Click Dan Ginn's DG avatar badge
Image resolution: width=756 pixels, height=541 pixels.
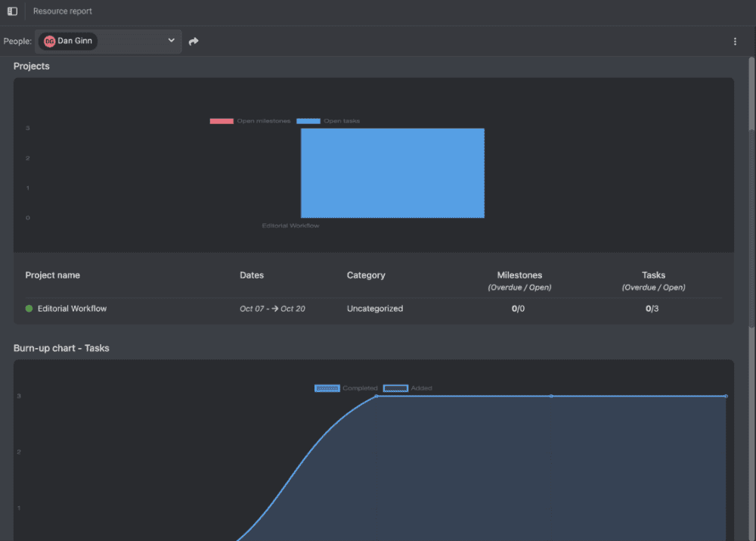49,42
